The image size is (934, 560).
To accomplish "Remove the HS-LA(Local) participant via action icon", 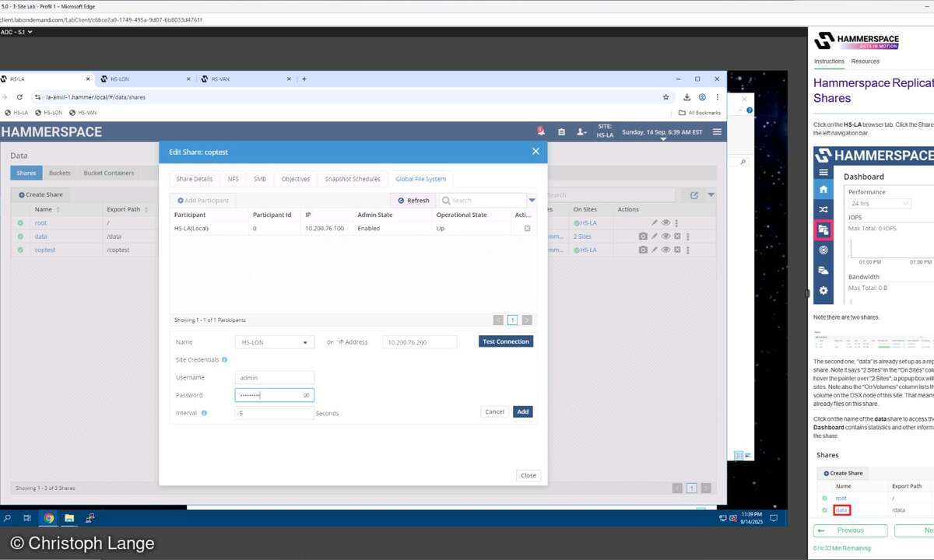I will pyautogui.click(x=527, y=229).
